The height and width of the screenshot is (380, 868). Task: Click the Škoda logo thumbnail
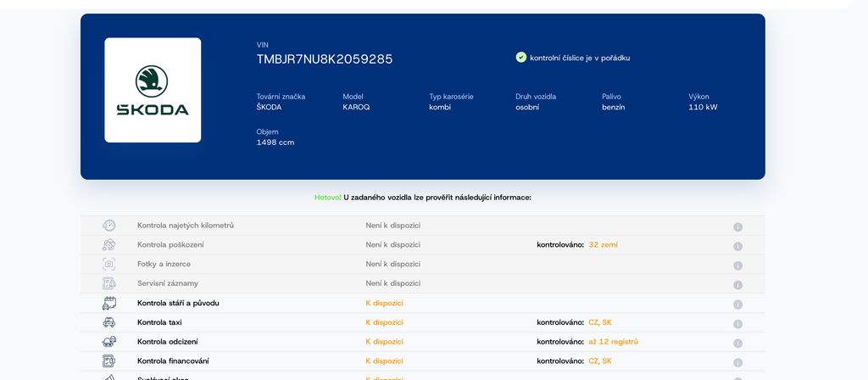coord(153,90)
